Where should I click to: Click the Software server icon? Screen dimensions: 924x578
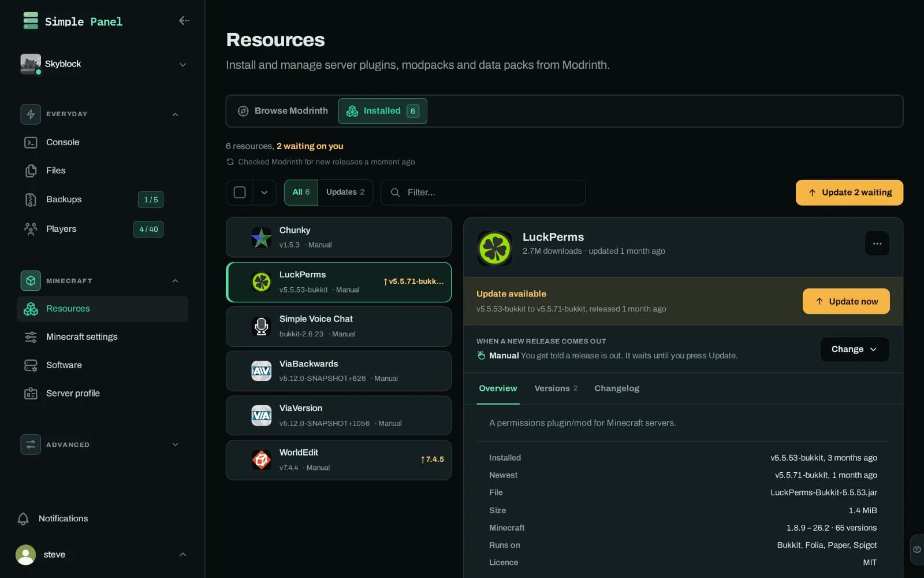click(31, 365)
